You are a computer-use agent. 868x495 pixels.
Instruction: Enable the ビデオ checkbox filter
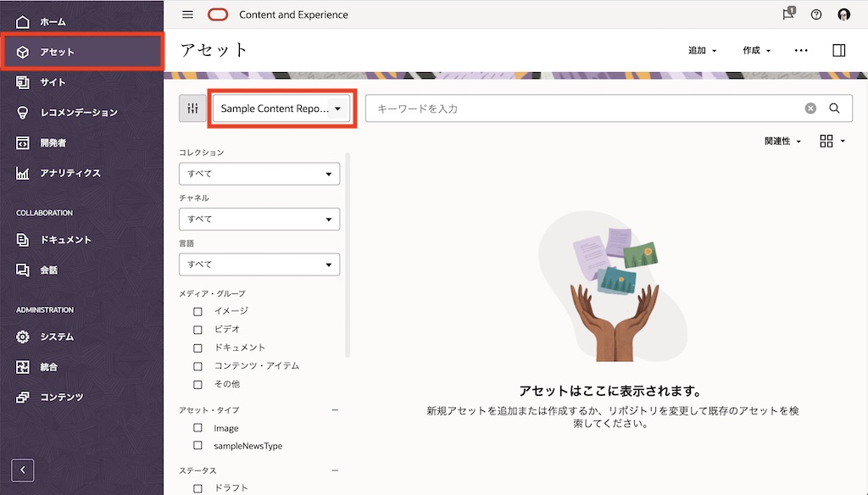198,330
